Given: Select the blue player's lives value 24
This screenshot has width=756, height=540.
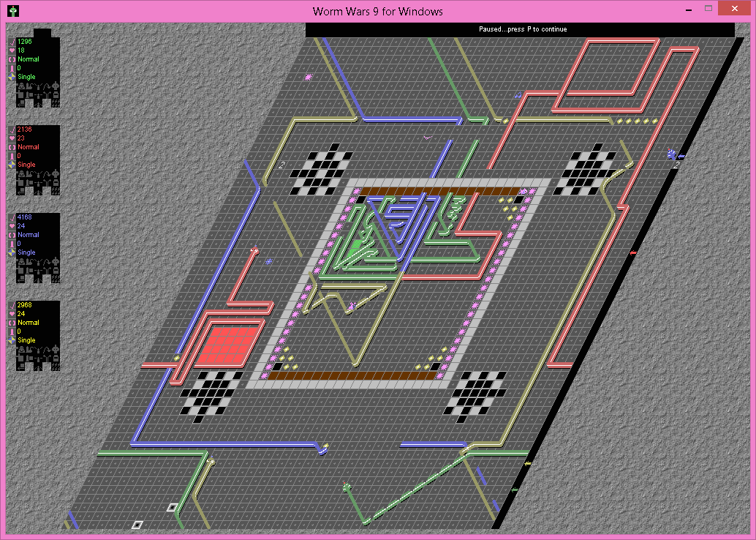Looking at the screenshot, I should [21, 226].
